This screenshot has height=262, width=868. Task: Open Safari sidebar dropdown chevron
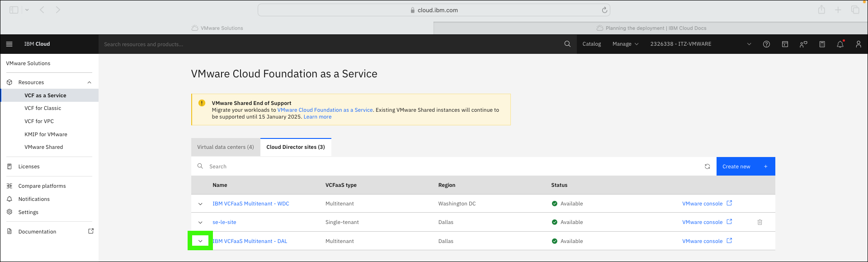[27, 10]
